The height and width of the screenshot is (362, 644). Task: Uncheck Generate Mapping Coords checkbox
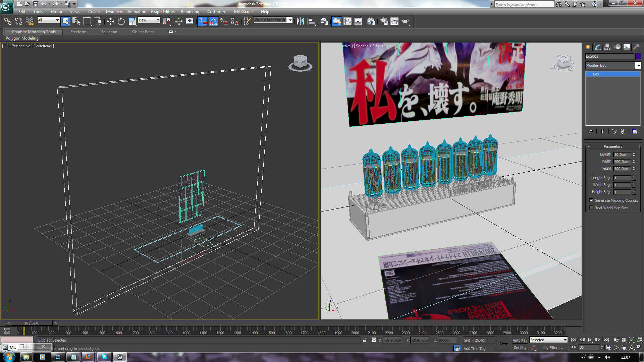tap(591, 200)
